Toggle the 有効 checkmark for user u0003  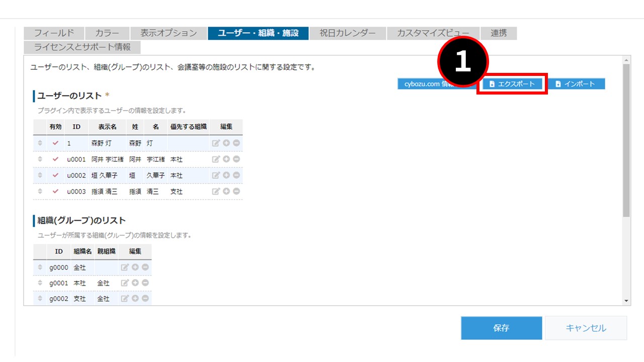(55, 192)
